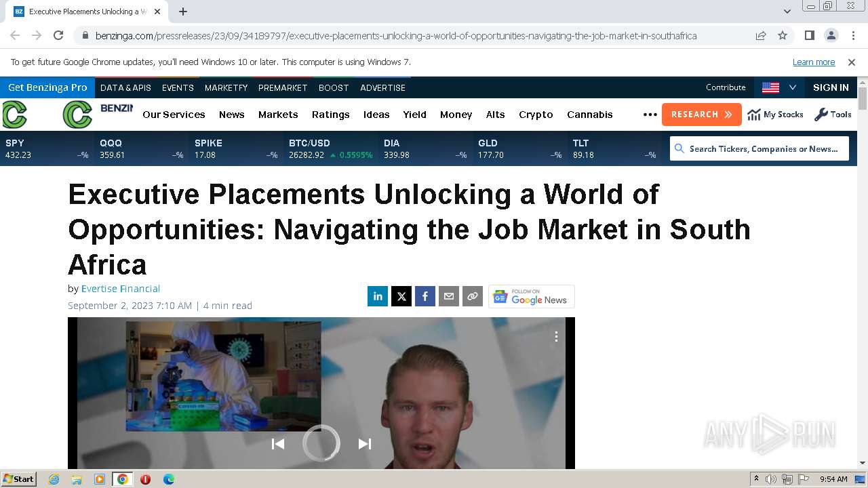Open tab search dropdown arrow

pyautogui.click(x=787, y=12)
